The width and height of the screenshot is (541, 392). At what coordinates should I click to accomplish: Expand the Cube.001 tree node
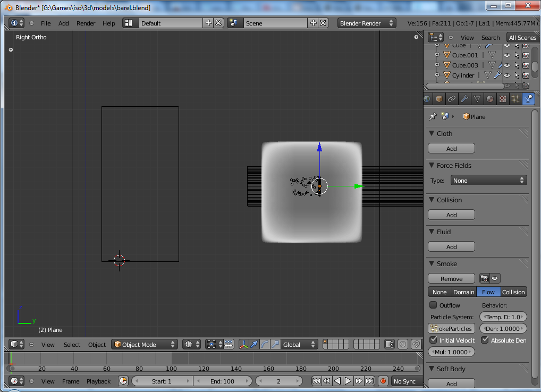tap(437, 55)
